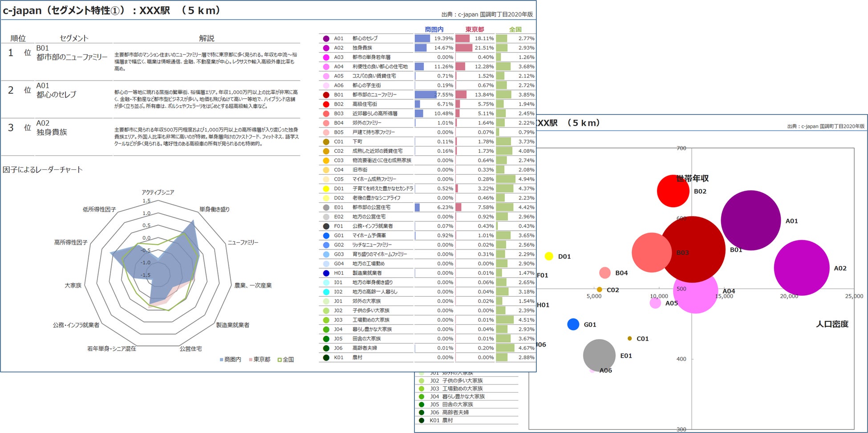Click the blue 商圏内 column header
This screenshot has height=433, width=868.
(x=434, y=29)
